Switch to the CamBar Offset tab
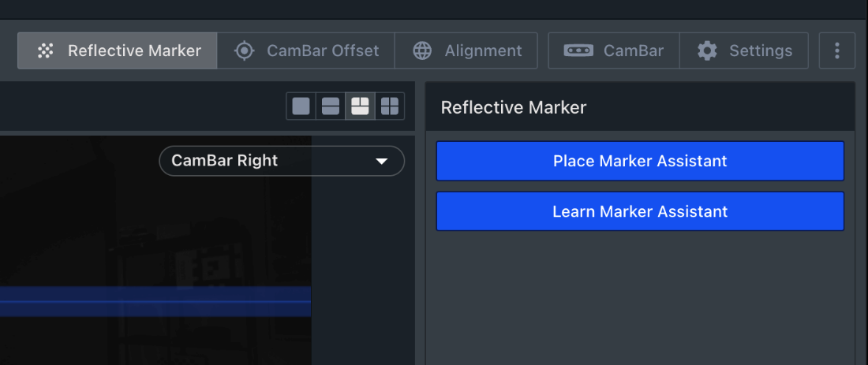The height and width of the screenshot is (365, 868). pos(305,51)
